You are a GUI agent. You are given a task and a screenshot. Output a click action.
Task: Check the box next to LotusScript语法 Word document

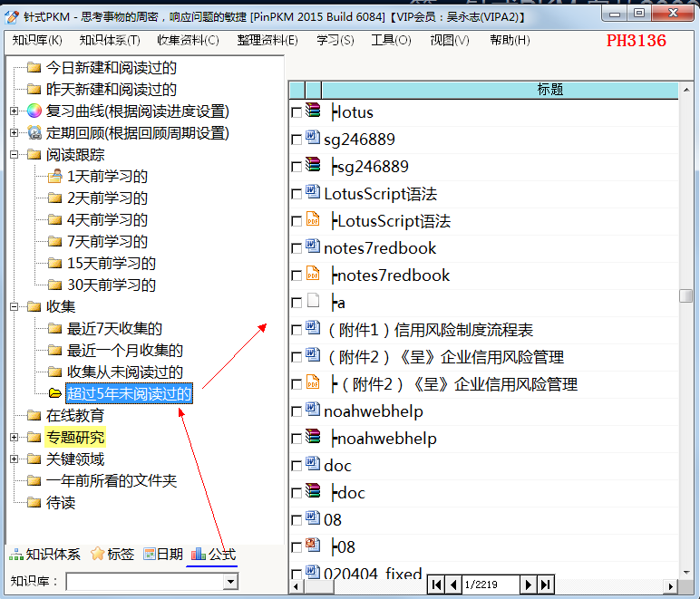point(296,194)
